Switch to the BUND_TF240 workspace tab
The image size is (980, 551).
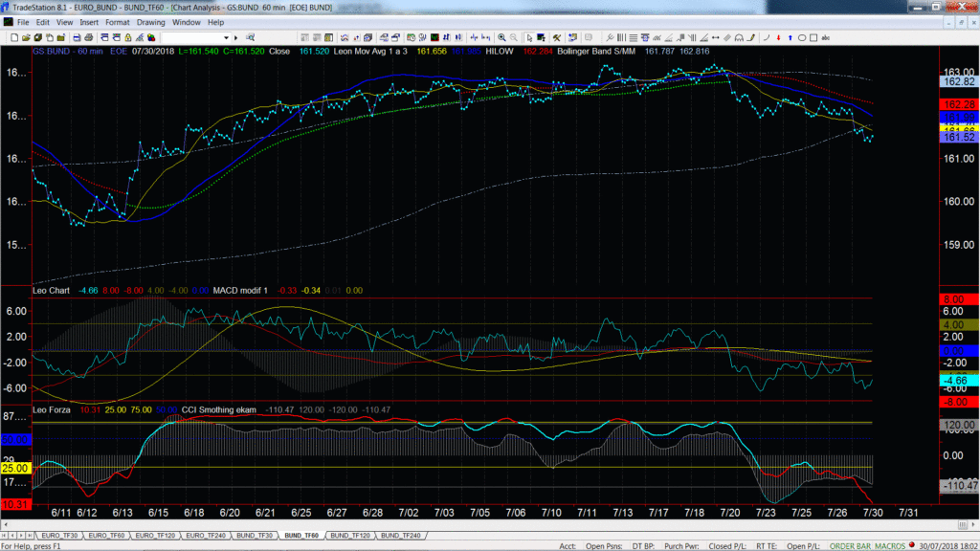click(x=401, y=536)
